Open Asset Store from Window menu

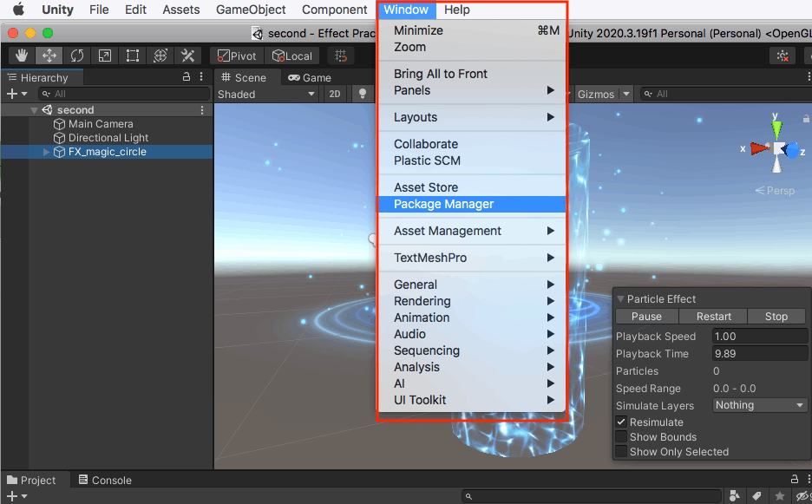472,187
